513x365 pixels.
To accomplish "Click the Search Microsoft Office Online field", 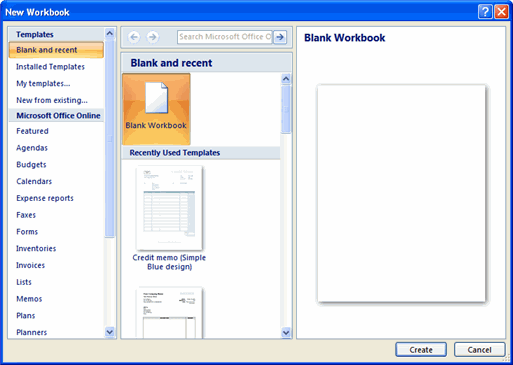I will pos(225,37).
